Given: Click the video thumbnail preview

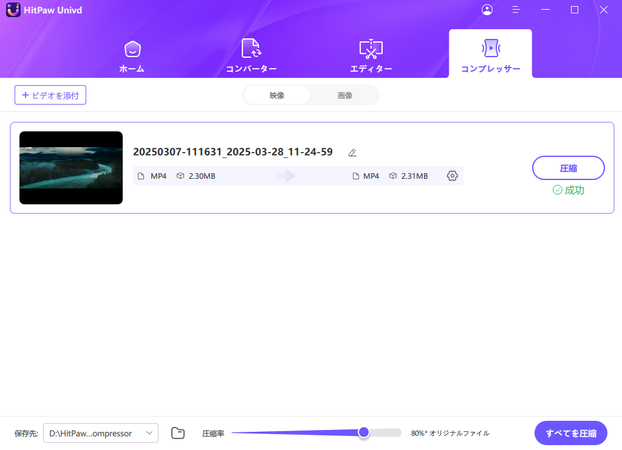Looking at the screenshot, I should pos(71,168).
